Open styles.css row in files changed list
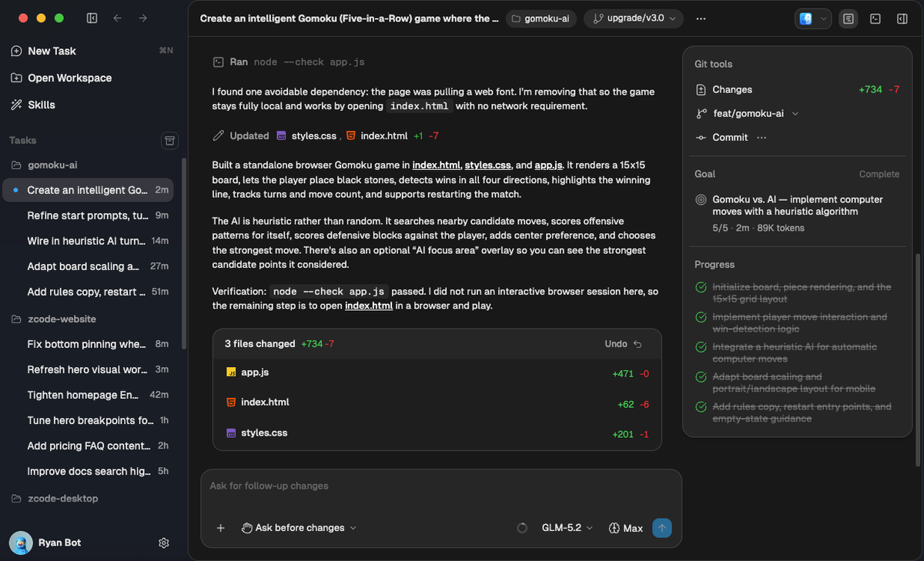924x561 pixels. click(x=437, y=433)
